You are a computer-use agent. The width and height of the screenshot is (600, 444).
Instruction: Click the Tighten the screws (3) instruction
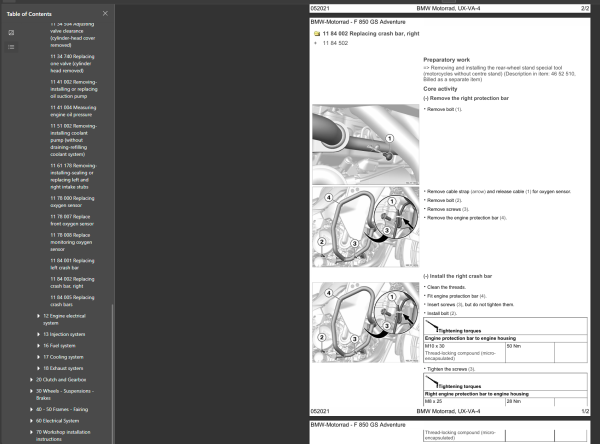pyautogui.click(x=449, y=369)
